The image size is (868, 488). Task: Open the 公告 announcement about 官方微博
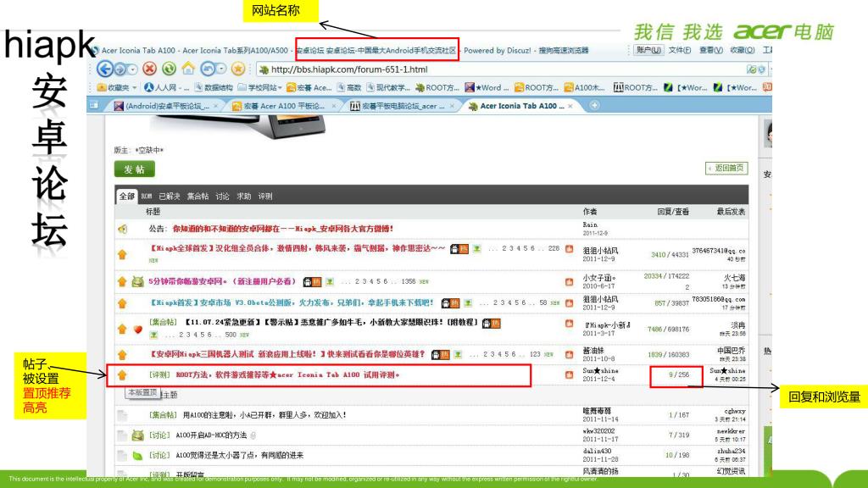[x=283, y=229]
